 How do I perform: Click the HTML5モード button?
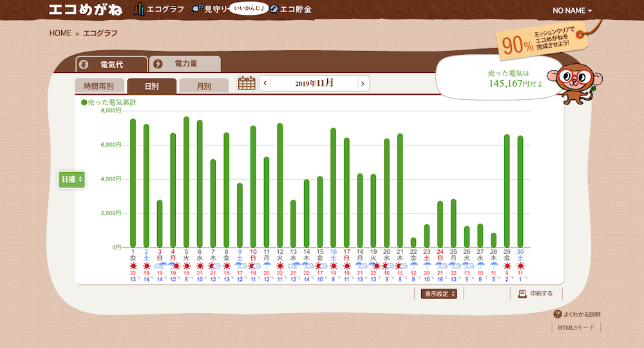coord(575,327)
